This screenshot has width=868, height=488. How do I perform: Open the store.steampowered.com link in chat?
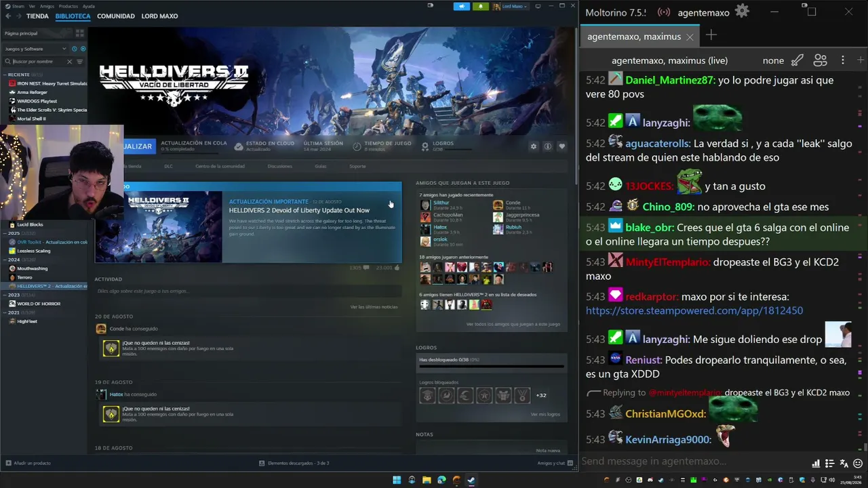(694, 310)
